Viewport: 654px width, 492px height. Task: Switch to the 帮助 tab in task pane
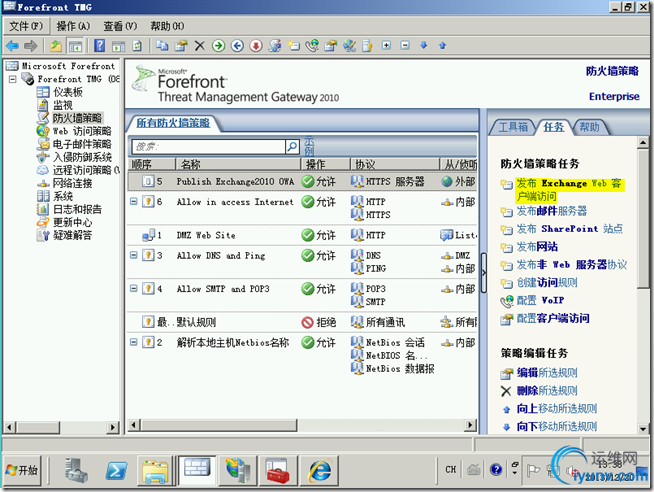click(589, 127)
